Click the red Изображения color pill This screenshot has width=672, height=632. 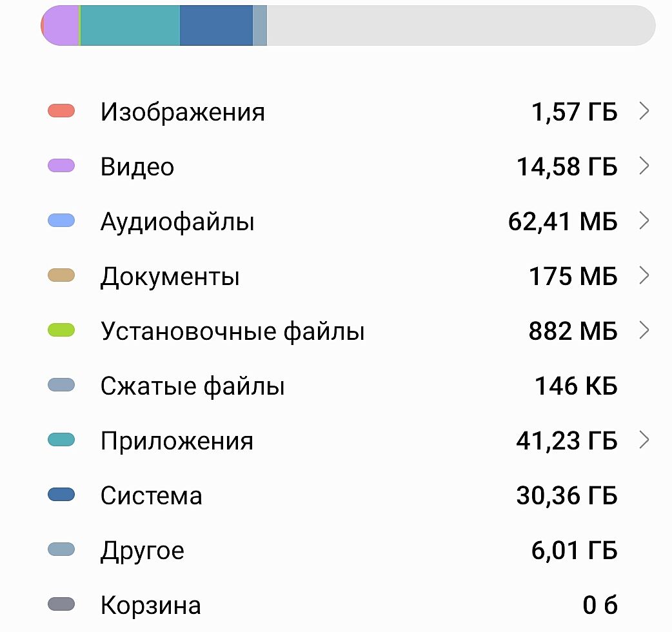[x=61, y=112]
